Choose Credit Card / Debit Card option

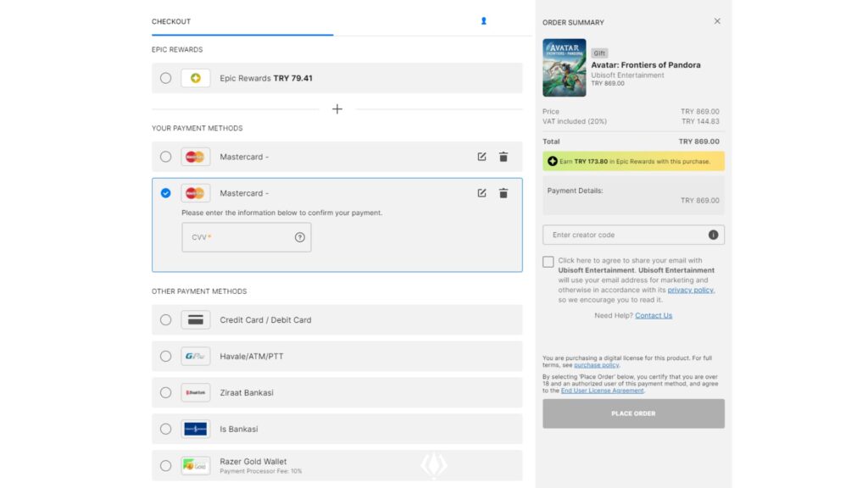(165, 320)
